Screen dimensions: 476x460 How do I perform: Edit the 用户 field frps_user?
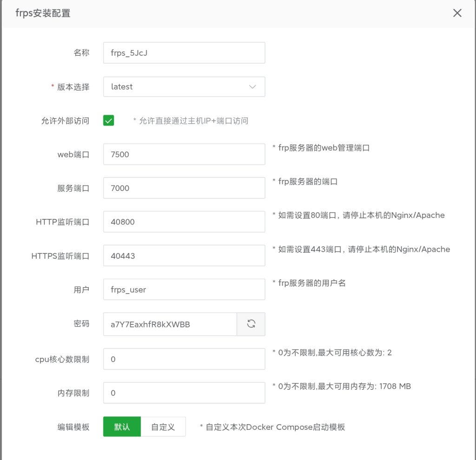(184, 289)
